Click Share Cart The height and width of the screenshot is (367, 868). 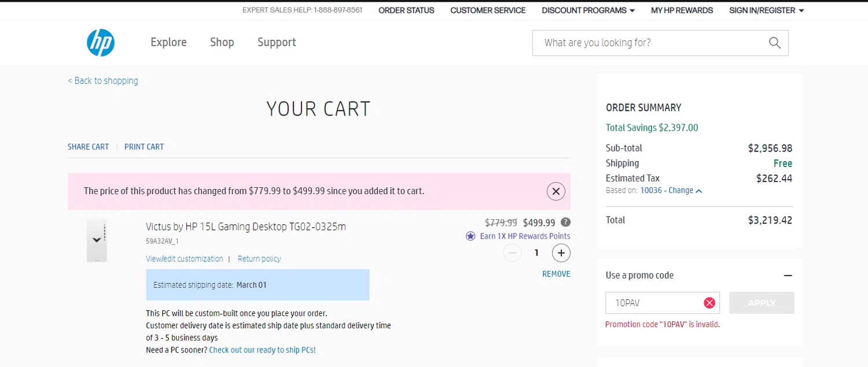88,147
